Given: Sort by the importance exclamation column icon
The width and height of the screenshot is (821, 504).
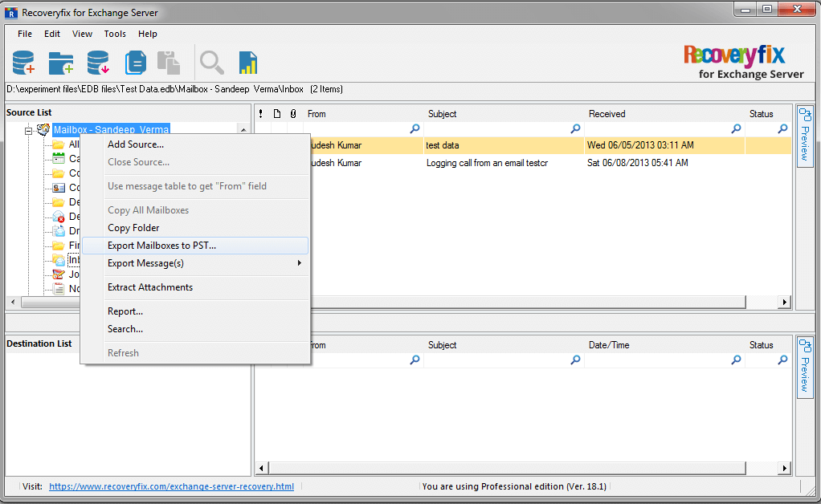Looking at the screenshot, I should 261,113.
